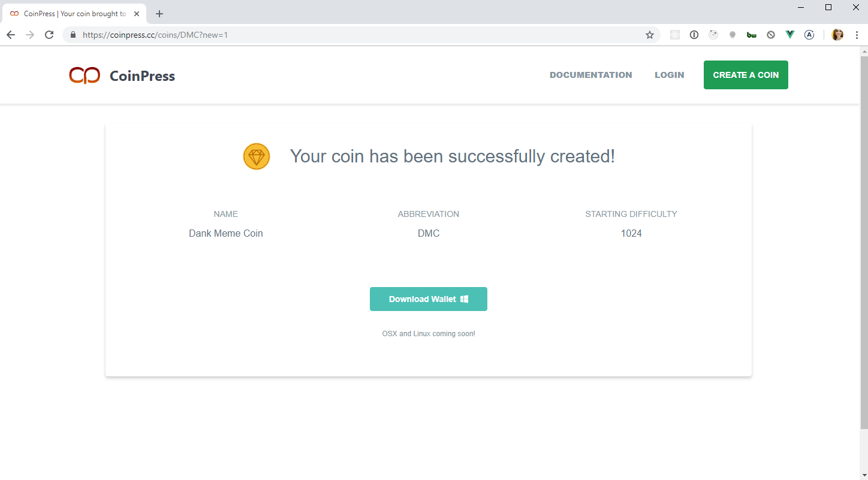Close the CoinPress browser tab
868x480 pixels.
coord(137,14)
